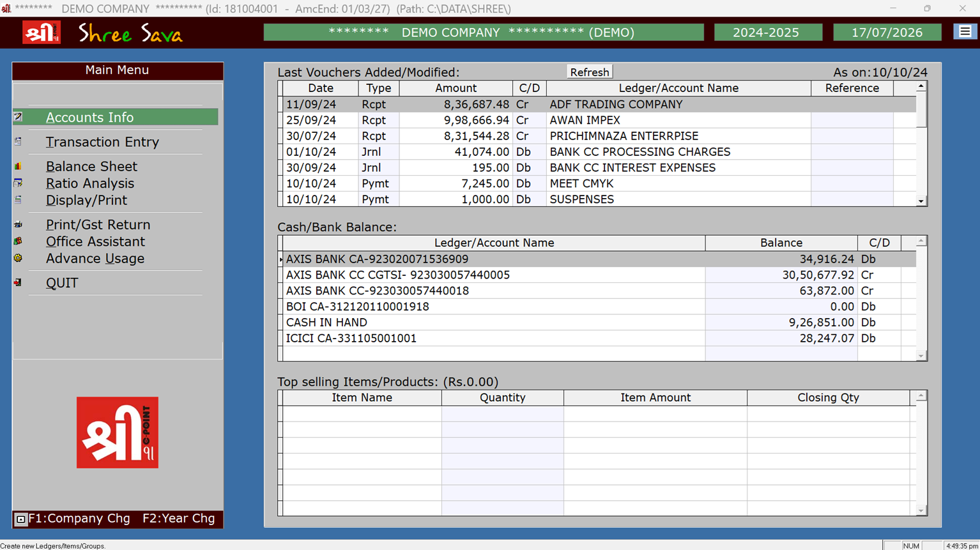Viewport: 980px width, 550px height.
Task: Click F1:Company Chg shortcut
Action: (x=79, y=518)
